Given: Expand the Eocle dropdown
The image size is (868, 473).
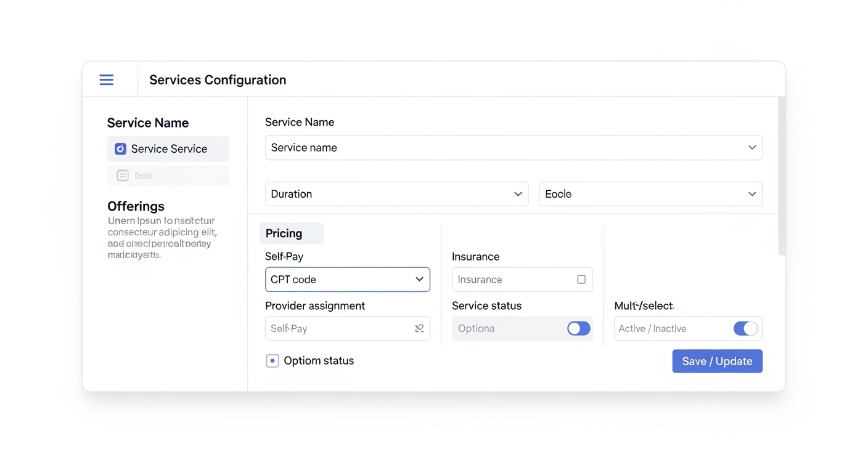Looking at the screenshot, I should (650, 194).
